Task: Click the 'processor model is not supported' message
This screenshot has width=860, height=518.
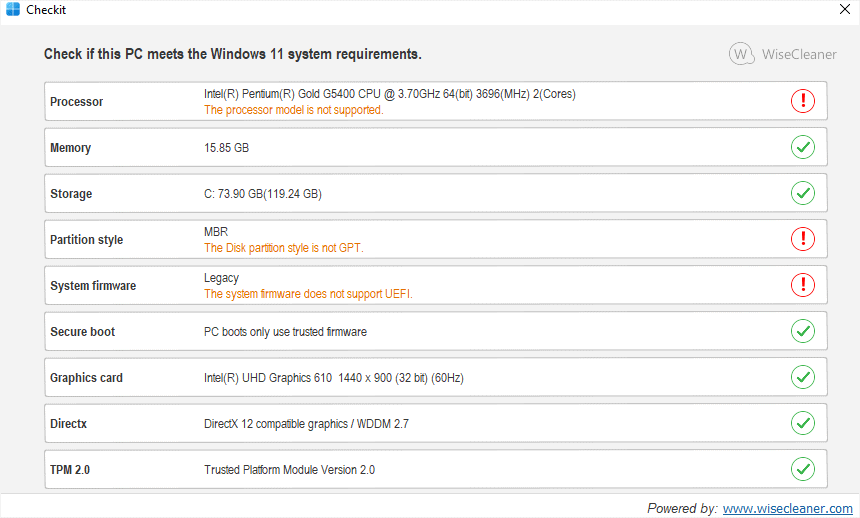Action: pyautogui.click(x=293, y=110)
